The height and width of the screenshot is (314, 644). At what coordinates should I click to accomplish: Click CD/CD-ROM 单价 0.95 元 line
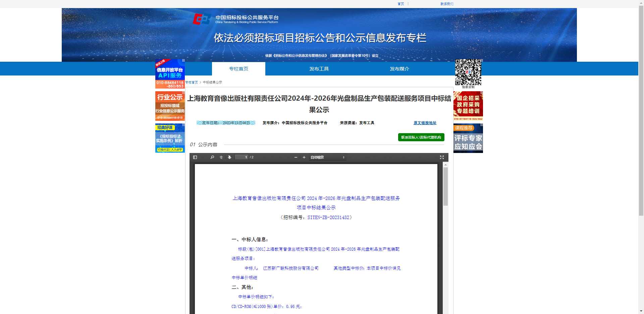pos(267,307)
